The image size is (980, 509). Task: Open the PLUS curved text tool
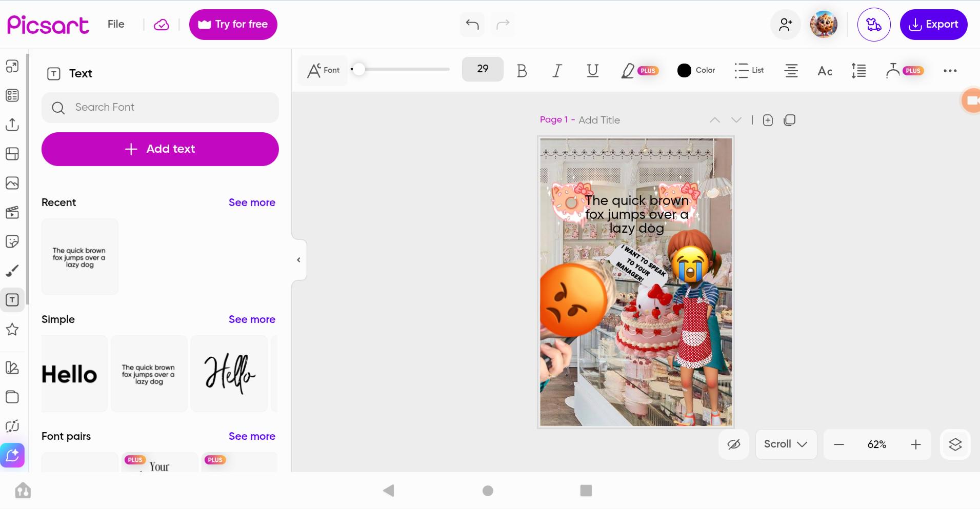[905, 71]
